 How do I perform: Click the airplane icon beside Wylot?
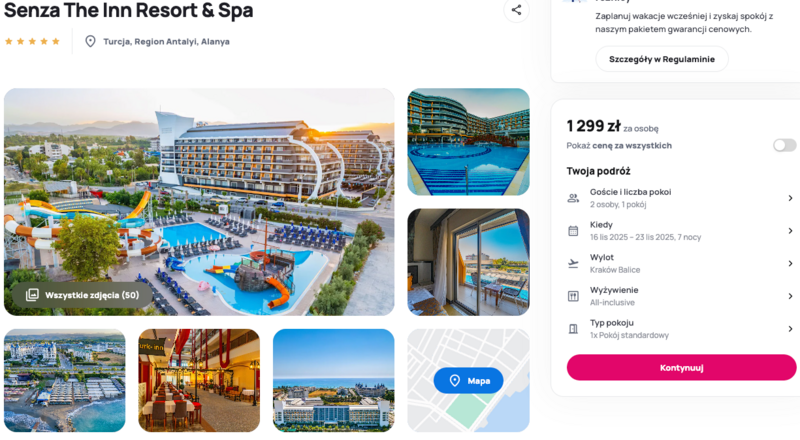point(573,263)
